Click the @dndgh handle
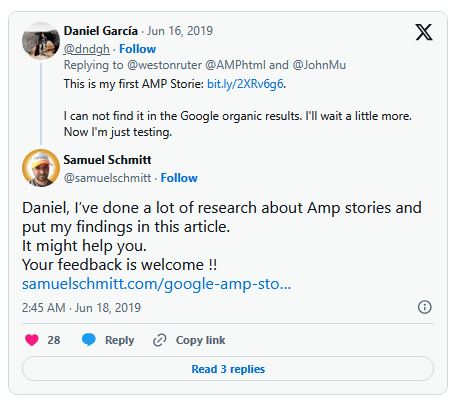Image resolution: width=457 pixels, height=407 pixels. [86, 49]
